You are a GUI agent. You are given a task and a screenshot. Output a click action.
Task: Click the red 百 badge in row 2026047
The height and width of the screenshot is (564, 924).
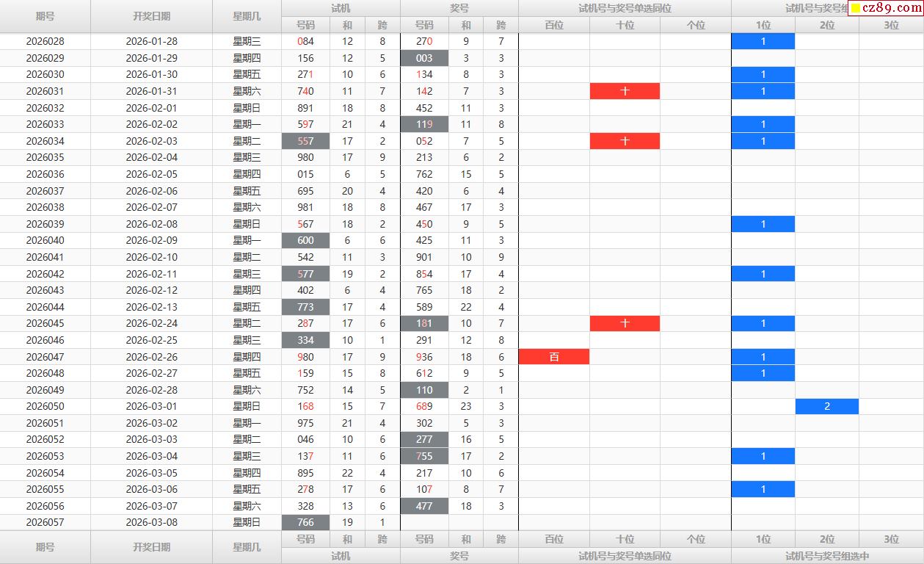pos(554,357)
